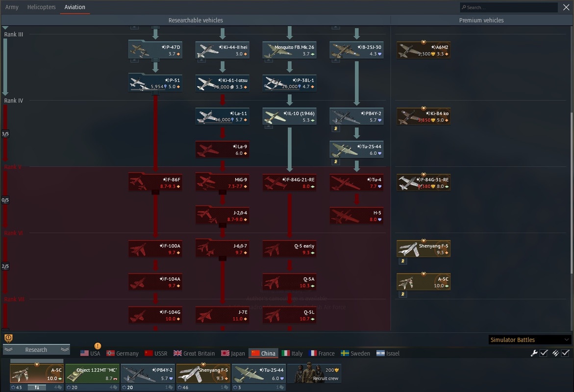Select premium A-5C in the tree
This screenshot has height=392, width=574.
(x=424, y=282)
